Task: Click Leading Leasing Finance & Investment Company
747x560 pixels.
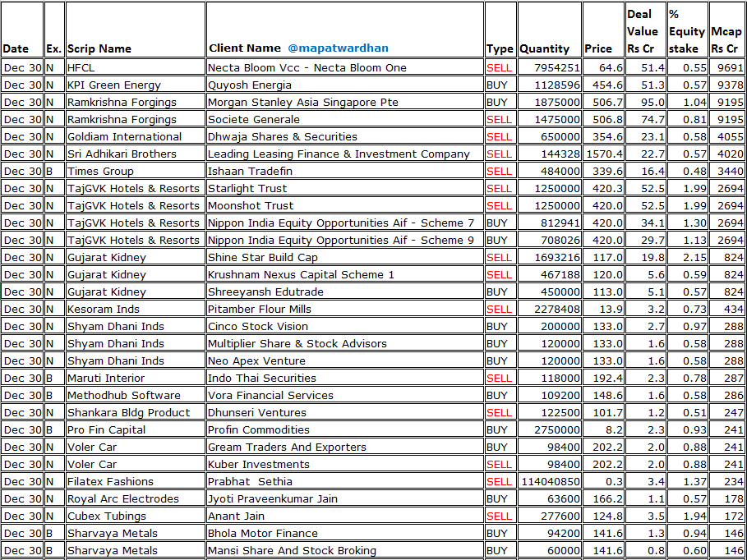Action: (345, 154)
